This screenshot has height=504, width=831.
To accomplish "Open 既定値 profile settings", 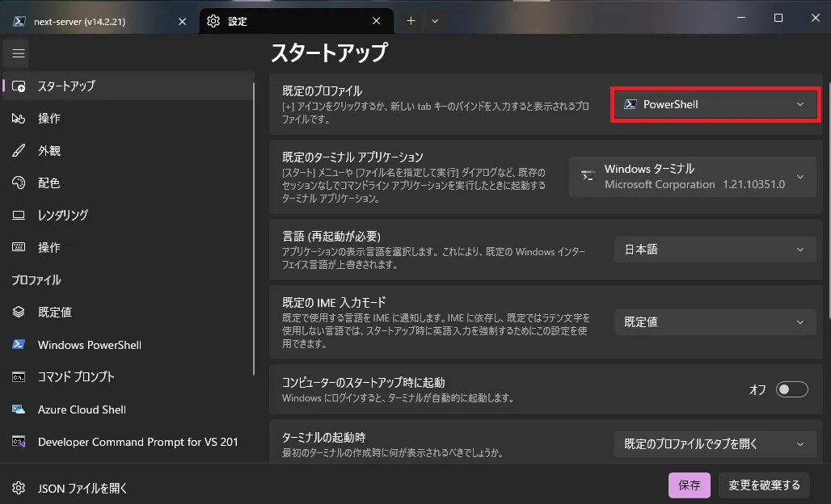I will (x=129, y=313).
